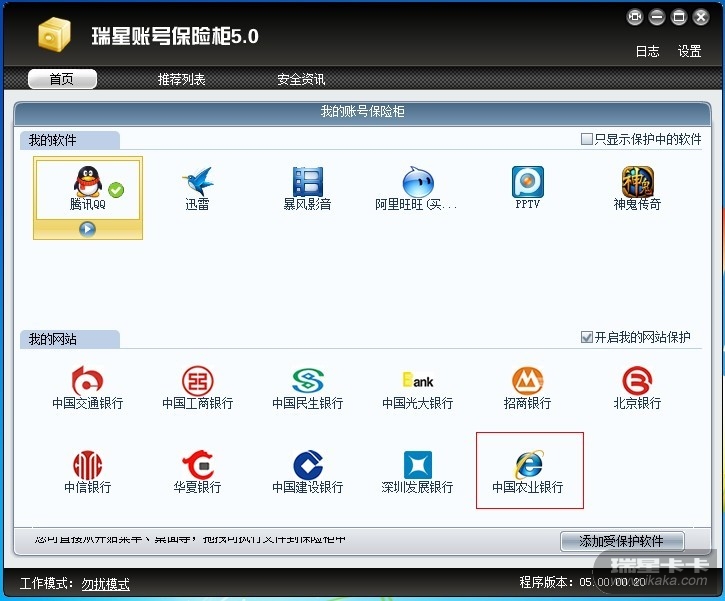Open 深圳发展银行 website icon
Image resolution: width=725 pixels, height=601 pixels.
pos(418,465)
